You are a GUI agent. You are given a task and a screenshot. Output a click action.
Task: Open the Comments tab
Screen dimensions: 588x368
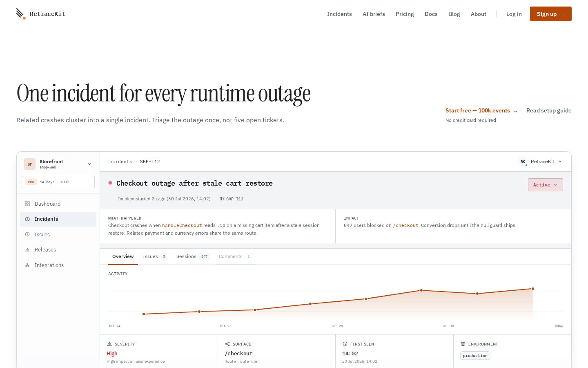(235, 256)
